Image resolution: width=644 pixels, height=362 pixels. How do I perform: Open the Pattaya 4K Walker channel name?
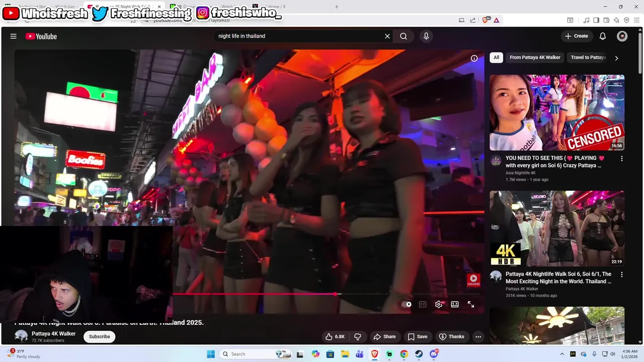(53, 334)
